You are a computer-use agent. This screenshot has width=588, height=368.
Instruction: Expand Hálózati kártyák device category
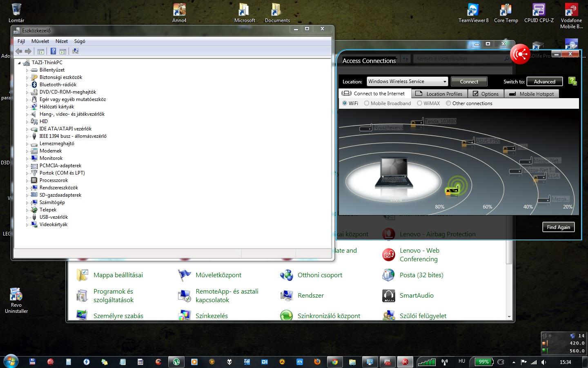[x=27, y=107]
